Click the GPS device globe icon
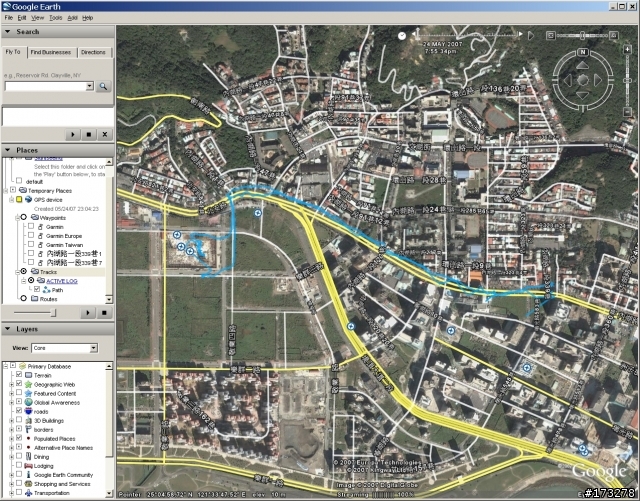This screenshot has width=640, height=501. pos(29,200)
